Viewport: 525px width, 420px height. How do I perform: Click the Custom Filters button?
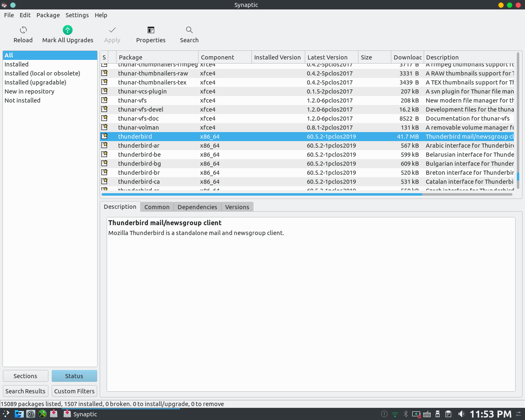coord(74,391)
